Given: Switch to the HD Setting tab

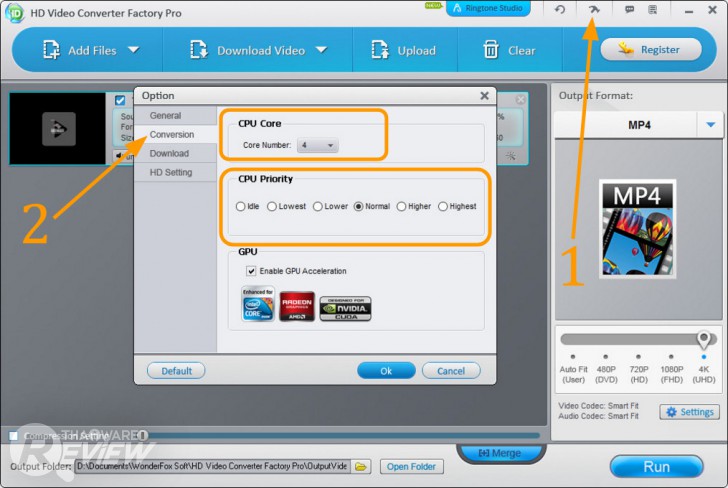Looking at the screenshot, I should [175, 172].
